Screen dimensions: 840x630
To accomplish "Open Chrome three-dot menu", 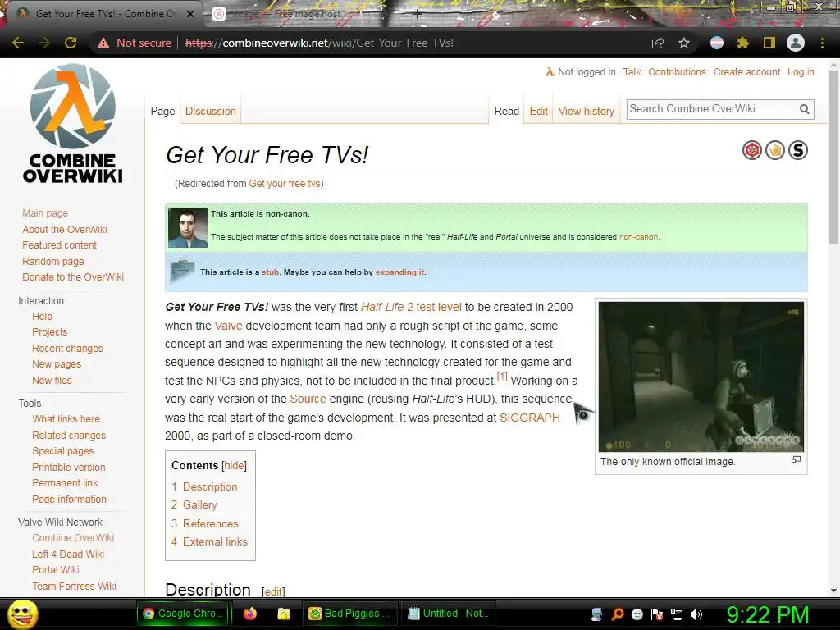I will [x=822, y=43].
